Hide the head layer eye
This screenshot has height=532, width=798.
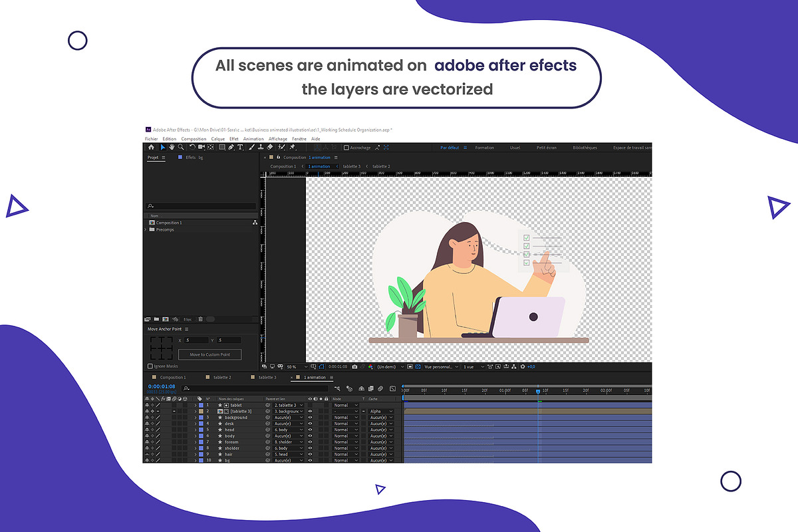point(310,430)
